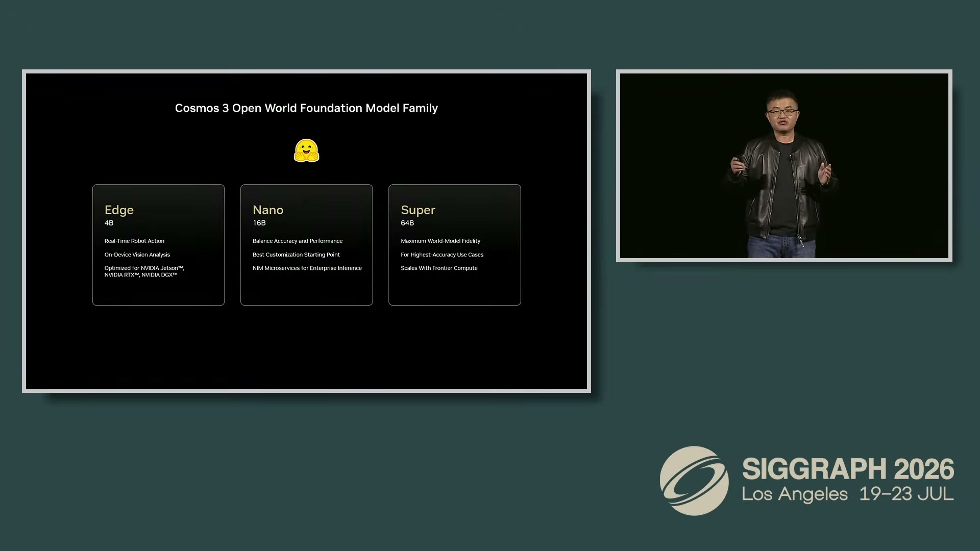Click the '4B' parameter label

coord(109,223)
